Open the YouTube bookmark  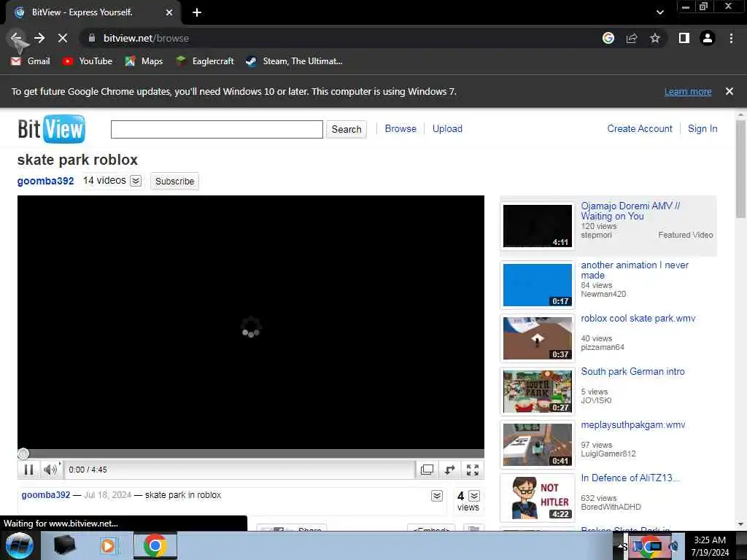88,61
